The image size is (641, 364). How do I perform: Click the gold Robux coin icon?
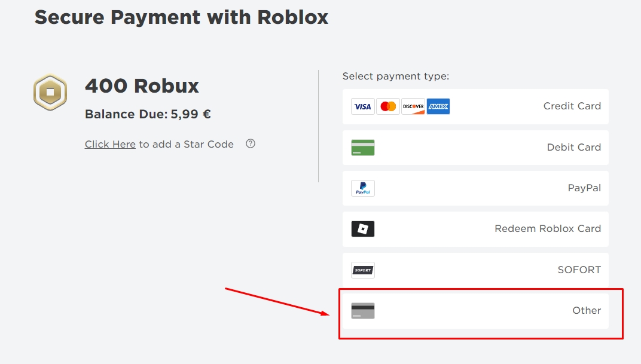(x=50, y=92)
